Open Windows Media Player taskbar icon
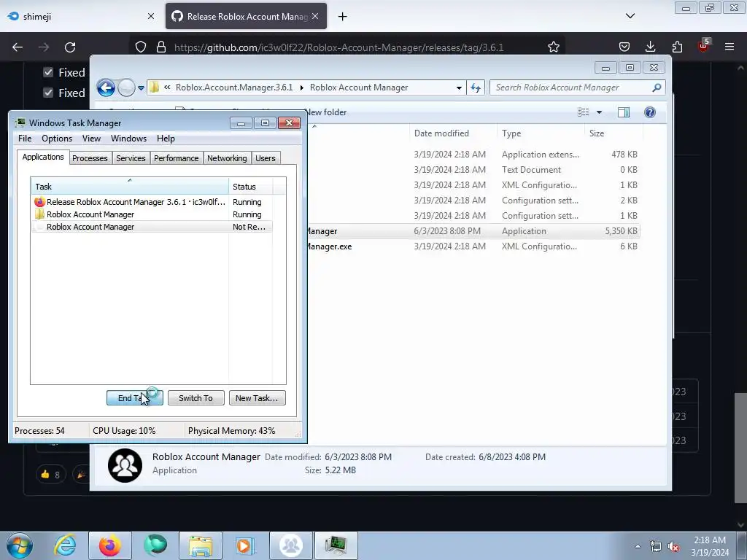The height and width of the screenshot is (560, 747). coord(245,545)
